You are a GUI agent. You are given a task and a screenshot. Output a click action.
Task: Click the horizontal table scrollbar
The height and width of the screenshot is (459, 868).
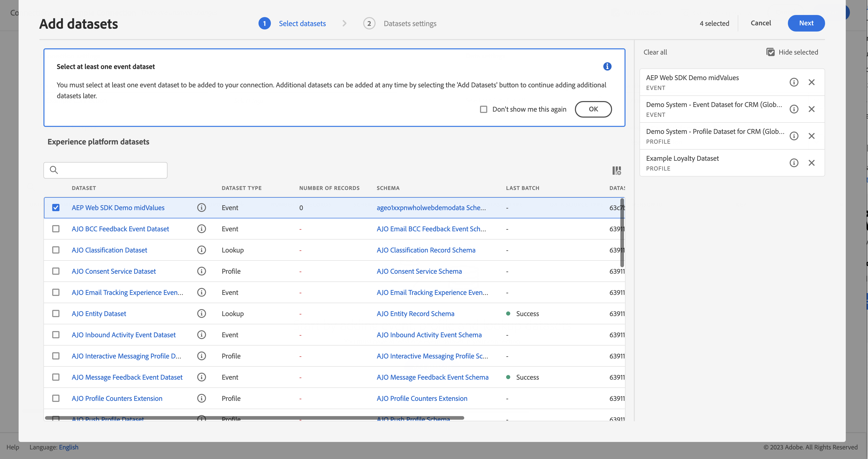tap(254, 418)
